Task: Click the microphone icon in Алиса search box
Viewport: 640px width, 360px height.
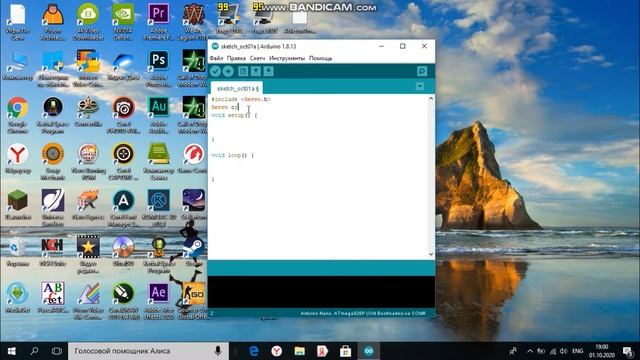Action: (x=218, y=351)
